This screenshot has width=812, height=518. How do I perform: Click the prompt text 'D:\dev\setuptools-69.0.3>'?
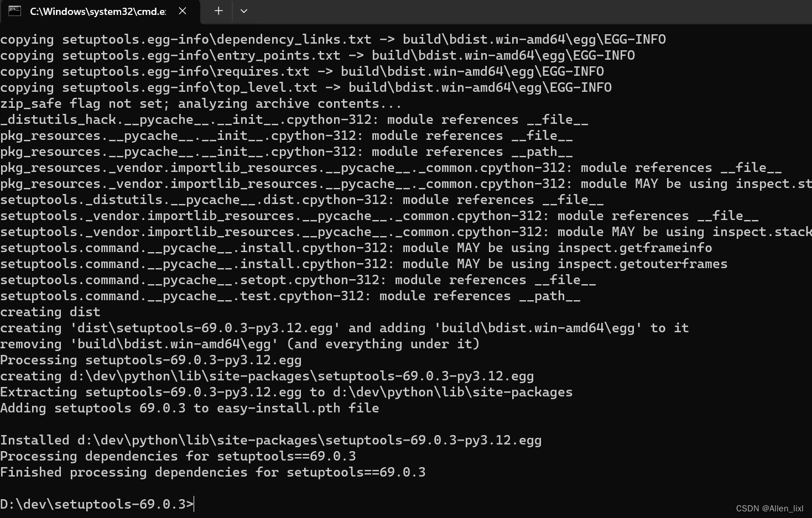(94, 504)
